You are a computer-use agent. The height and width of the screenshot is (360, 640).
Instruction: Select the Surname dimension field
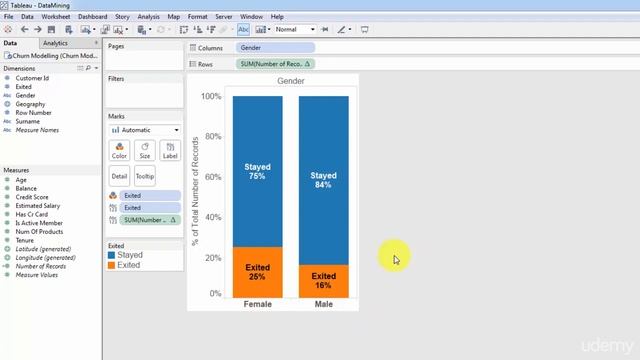pyautogui.click(x=27, y=121)
